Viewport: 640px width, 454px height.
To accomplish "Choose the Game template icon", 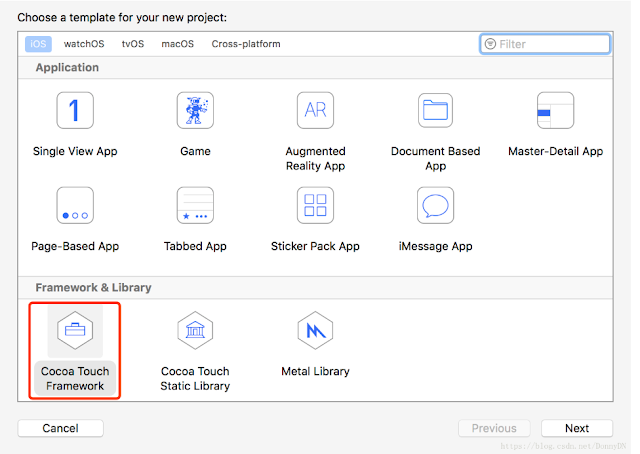I will 195,110.
